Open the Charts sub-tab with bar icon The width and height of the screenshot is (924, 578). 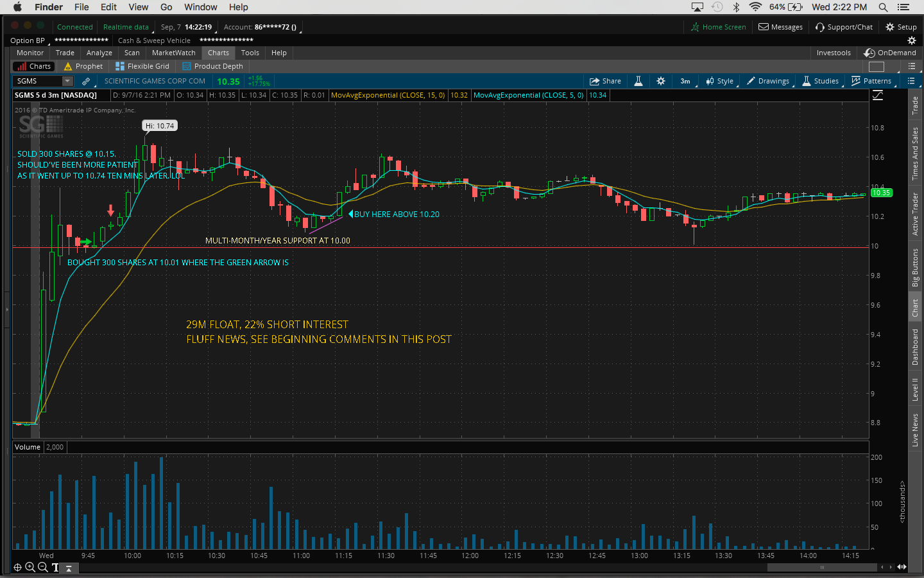point(34,66)
